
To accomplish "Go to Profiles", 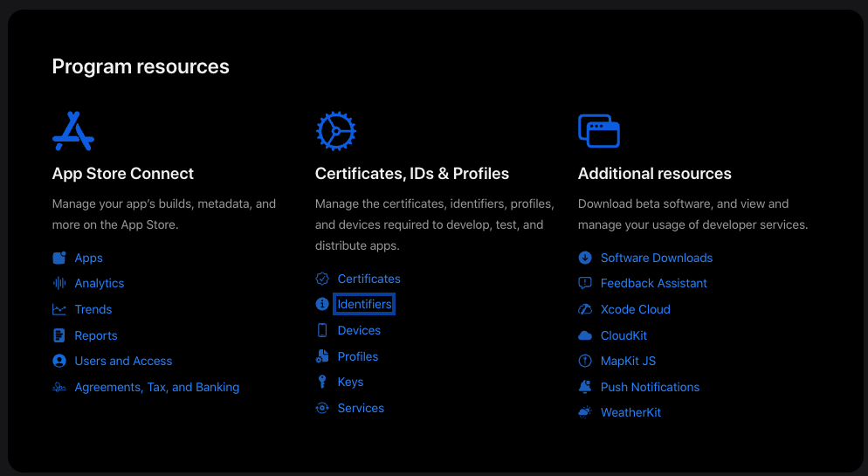I will coord(358,356).
